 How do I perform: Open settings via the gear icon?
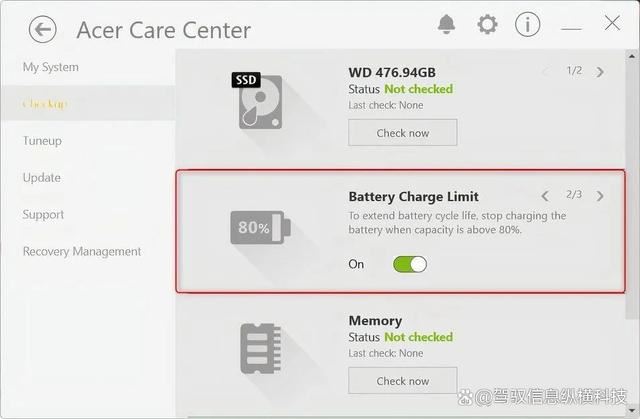point(487,24)
